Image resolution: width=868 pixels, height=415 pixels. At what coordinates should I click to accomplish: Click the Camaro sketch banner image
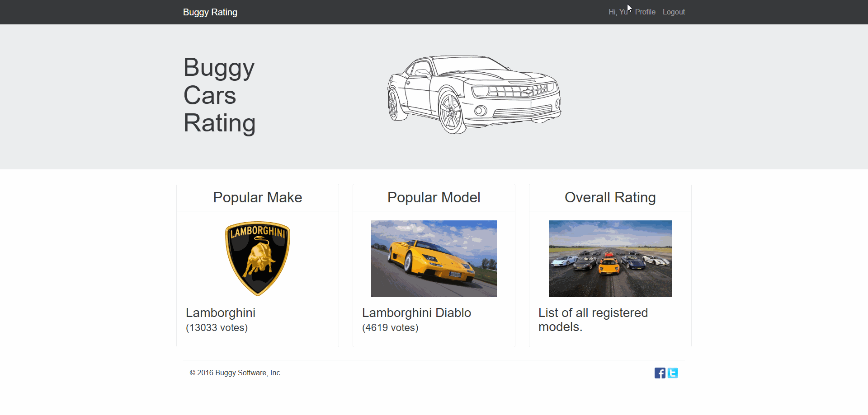click(x=474, y=95)
